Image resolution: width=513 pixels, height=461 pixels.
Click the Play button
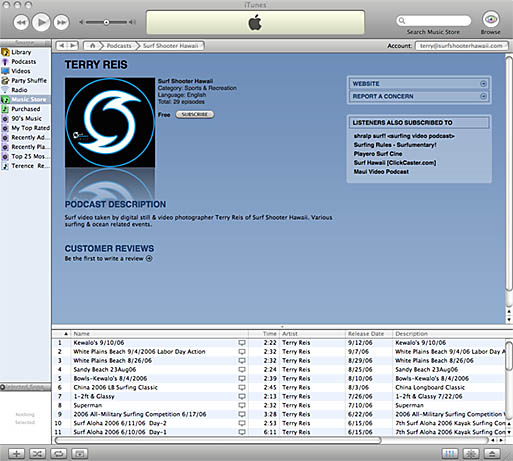click(x=41, y=22)
